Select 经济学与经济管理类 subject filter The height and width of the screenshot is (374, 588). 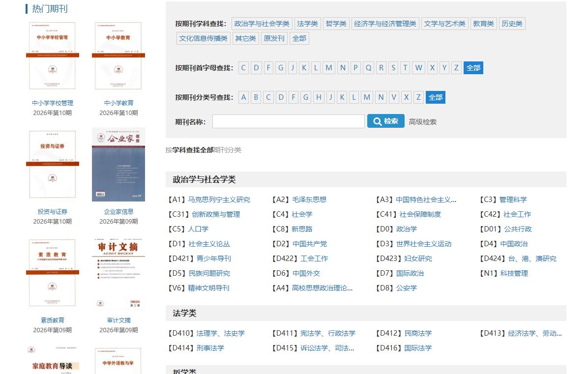[385, 24]
